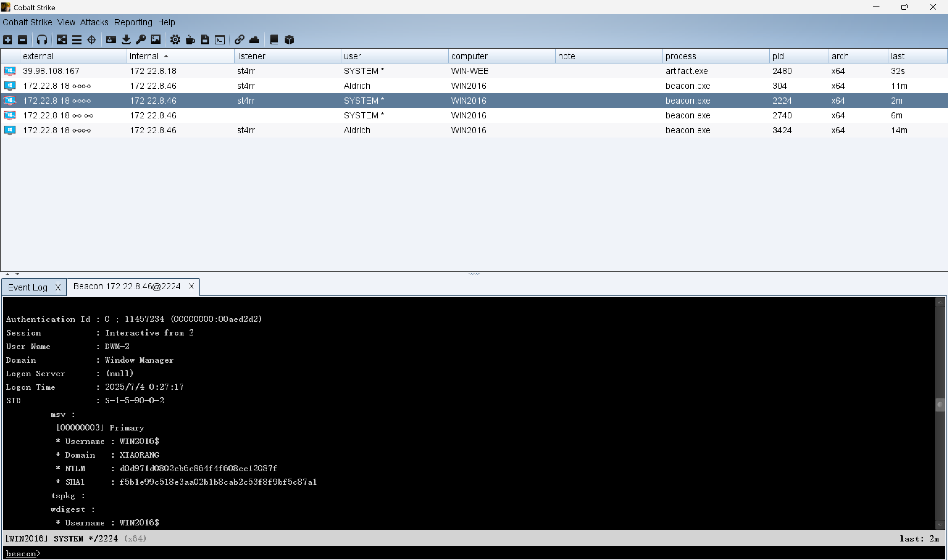Click the crosshair Targets icon
This screenshot has width=948, height=560.
92,39
